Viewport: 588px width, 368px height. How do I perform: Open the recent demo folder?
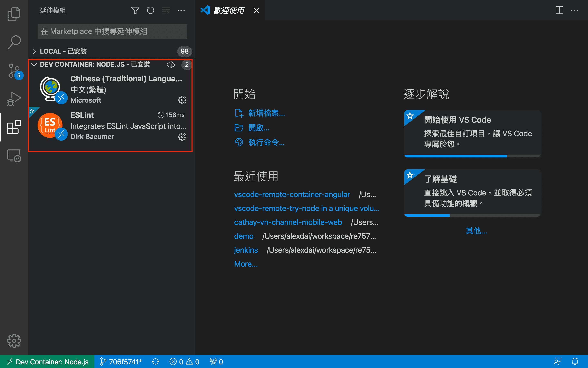(244, 236)
